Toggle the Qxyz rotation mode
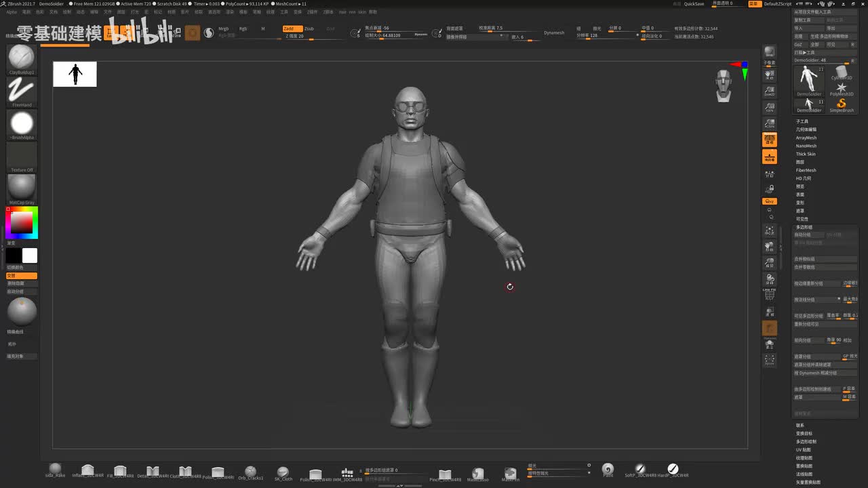Viewport: 868px width, 488px height. click(x=769, y=201)
